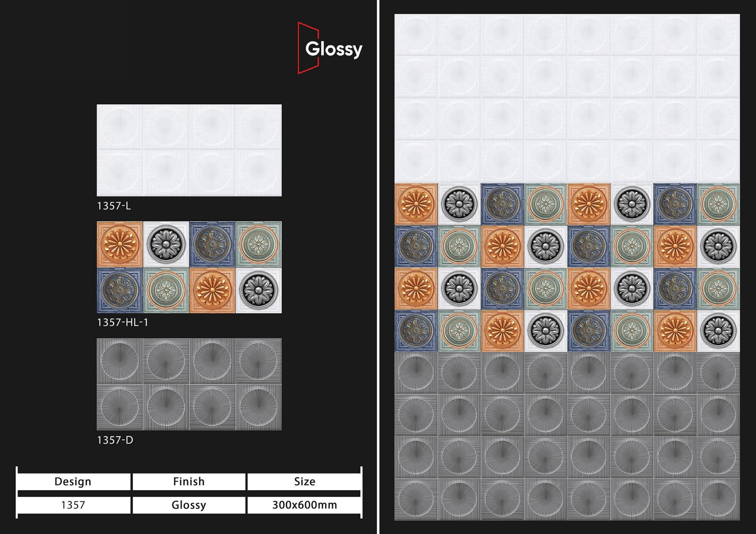Click the 1357-D label text
Image resolution: width=756 pixels, height=534 pixels.
click(115, 440)
